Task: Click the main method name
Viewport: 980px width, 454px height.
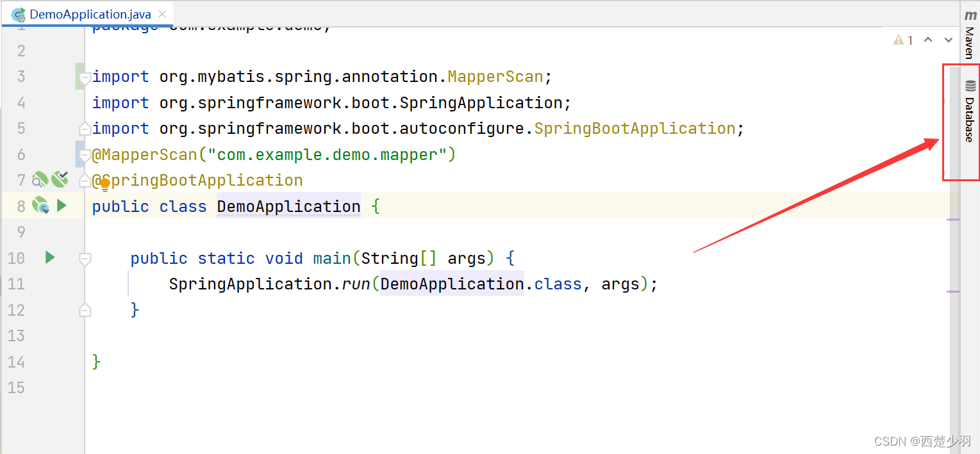Action: pos(332,258)
